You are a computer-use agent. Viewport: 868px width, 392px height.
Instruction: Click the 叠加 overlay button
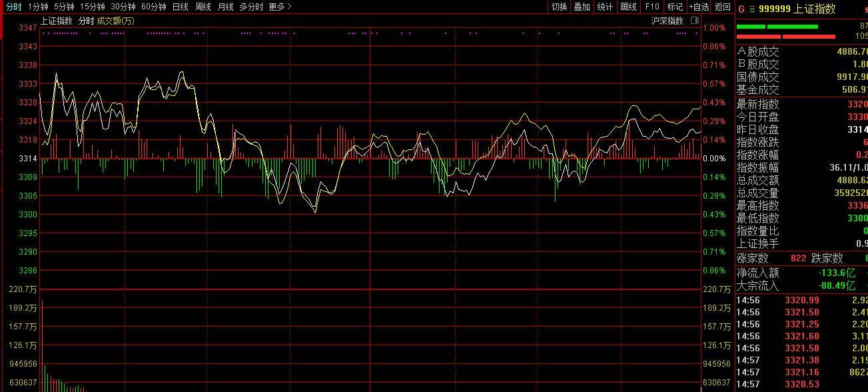tap(582, 7)
